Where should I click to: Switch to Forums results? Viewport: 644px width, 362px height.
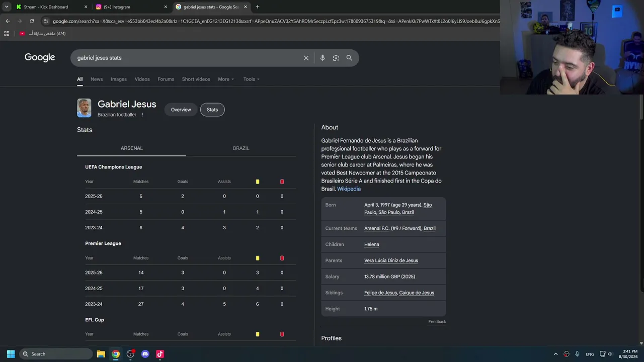coord(166,79)
